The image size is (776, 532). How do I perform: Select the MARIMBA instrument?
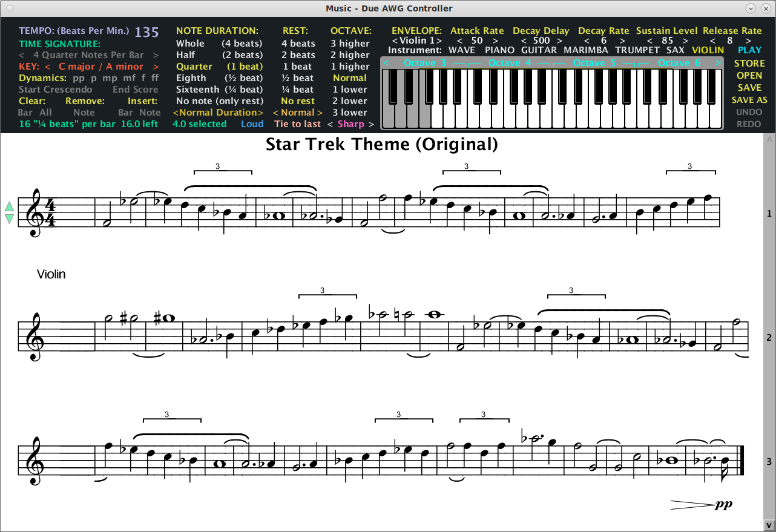pyautogui.click(x=586, y=50)
